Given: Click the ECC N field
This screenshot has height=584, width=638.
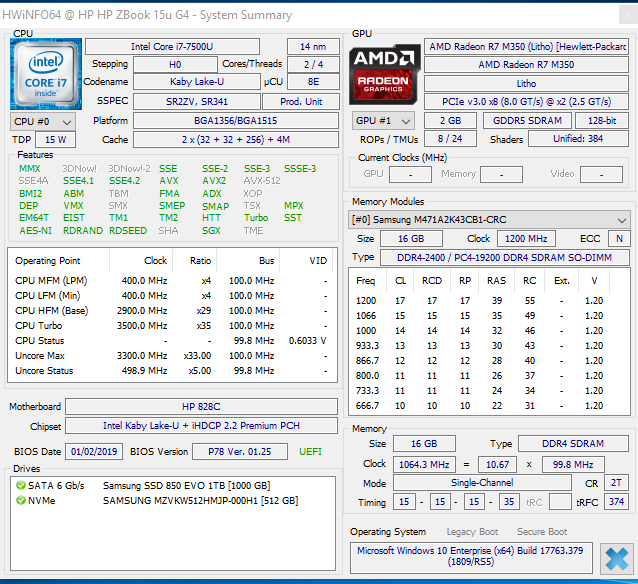Looking at the screenshot, I should coord(619,238).
